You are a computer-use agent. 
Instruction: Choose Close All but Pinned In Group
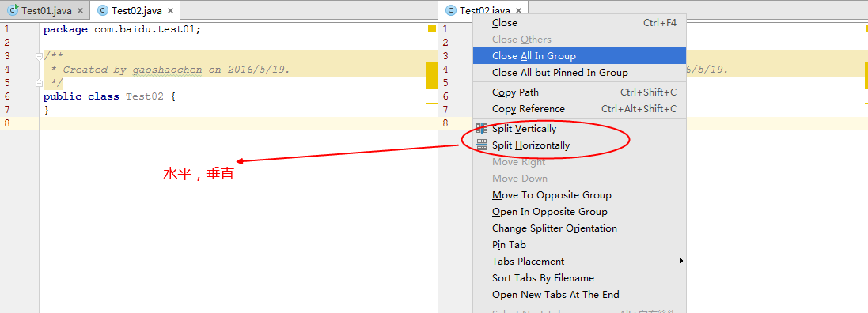click(x=579, y=73)
